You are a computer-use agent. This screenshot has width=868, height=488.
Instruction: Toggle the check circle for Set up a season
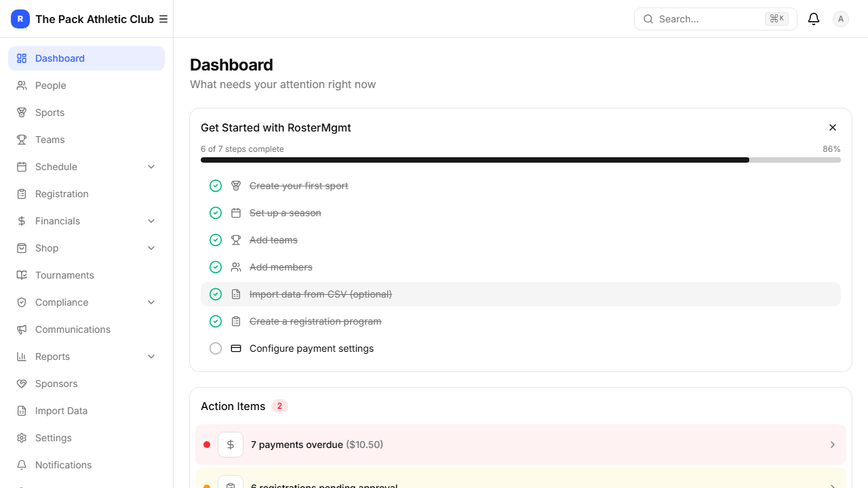216,213
